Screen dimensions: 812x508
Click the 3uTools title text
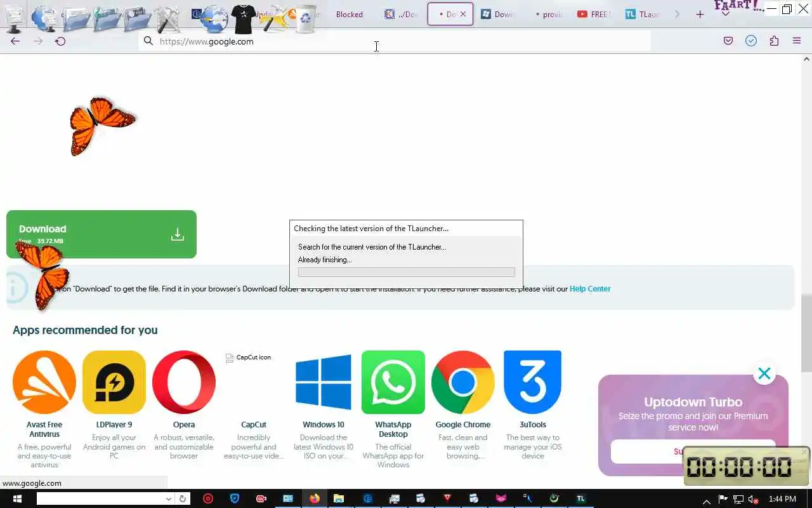pos(533,425)
